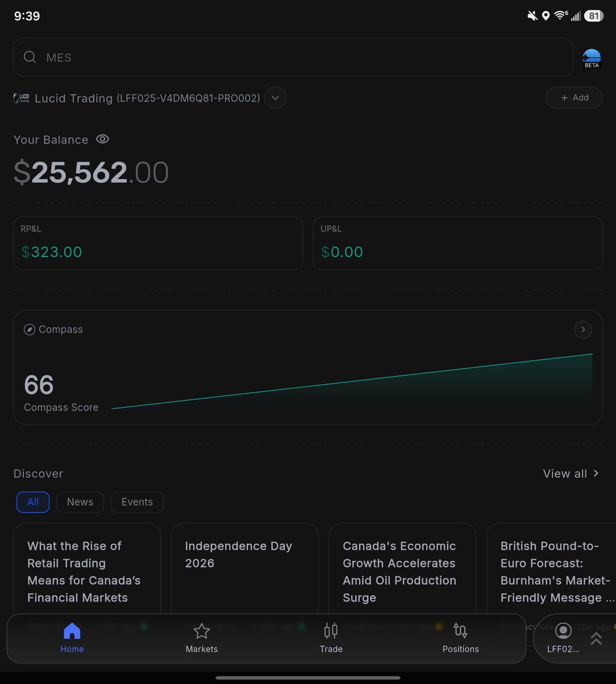Expand the double-chevron up panel

click(x=596, y=638)
